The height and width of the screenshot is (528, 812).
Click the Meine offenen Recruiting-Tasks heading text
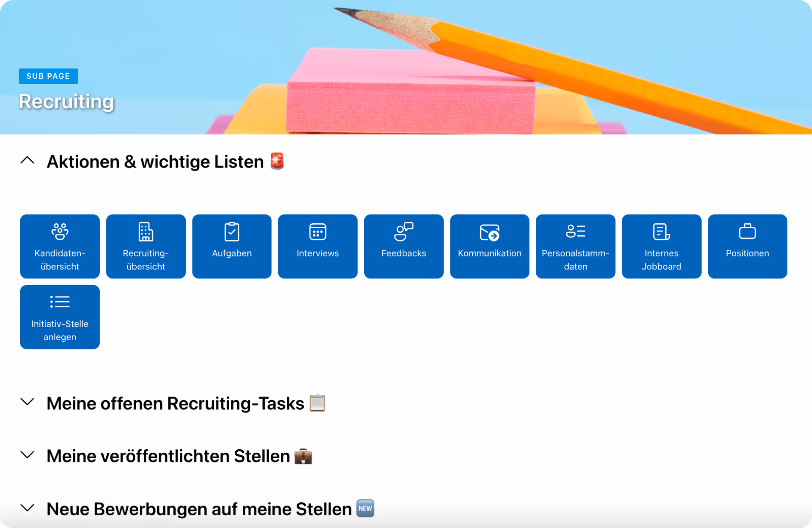tap(175, 403)
